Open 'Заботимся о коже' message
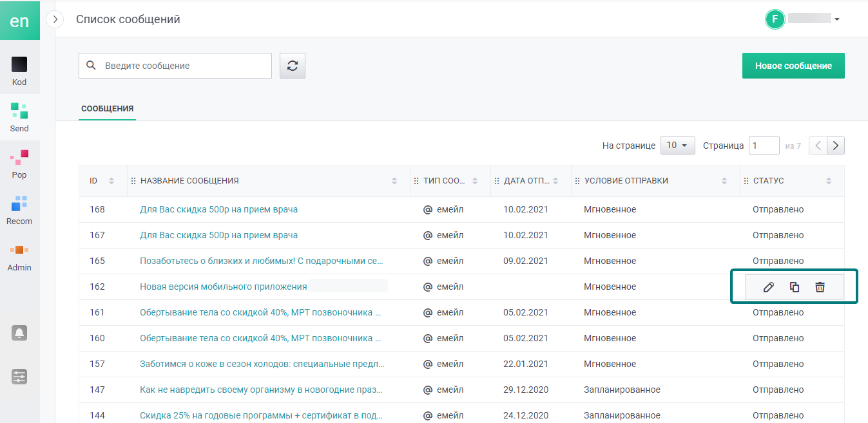This screenshot has height=423, width=868. (x=262, y=364)
